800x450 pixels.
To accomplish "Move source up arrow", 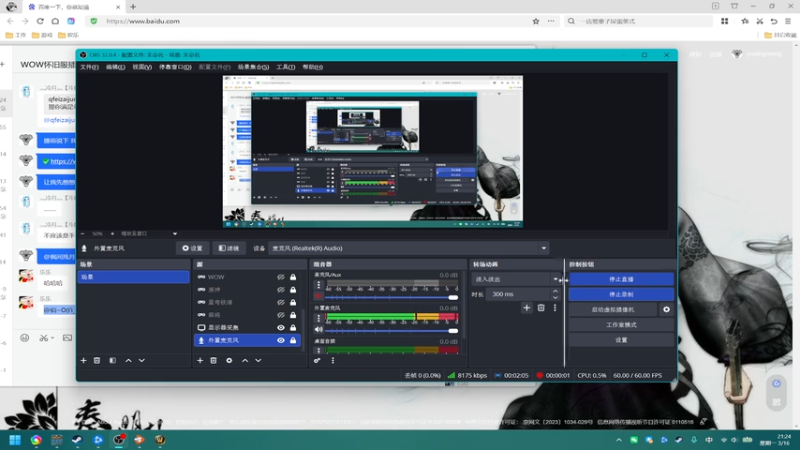I will click(245, 360).
